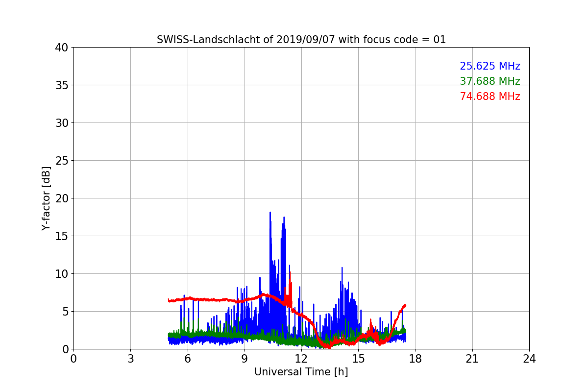
Task: Select the blue '25.625 MHz' legend label
Action: click(x=490, y=66)
